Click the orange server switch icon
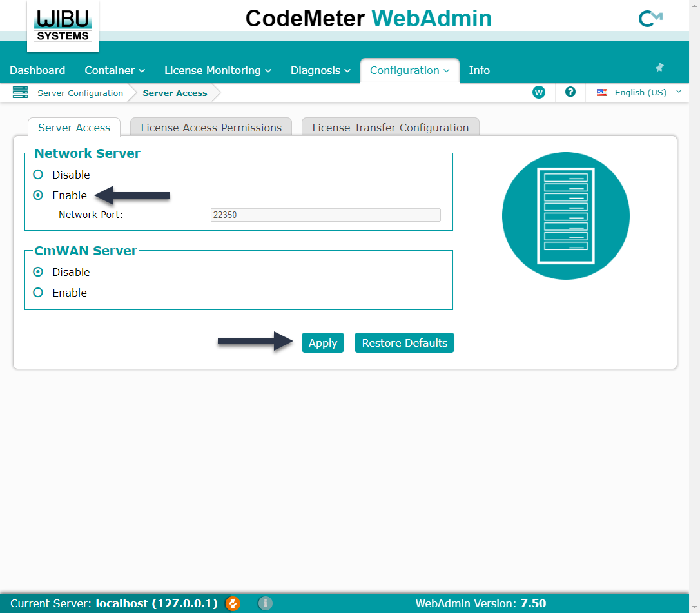 (x=233, y=603)
